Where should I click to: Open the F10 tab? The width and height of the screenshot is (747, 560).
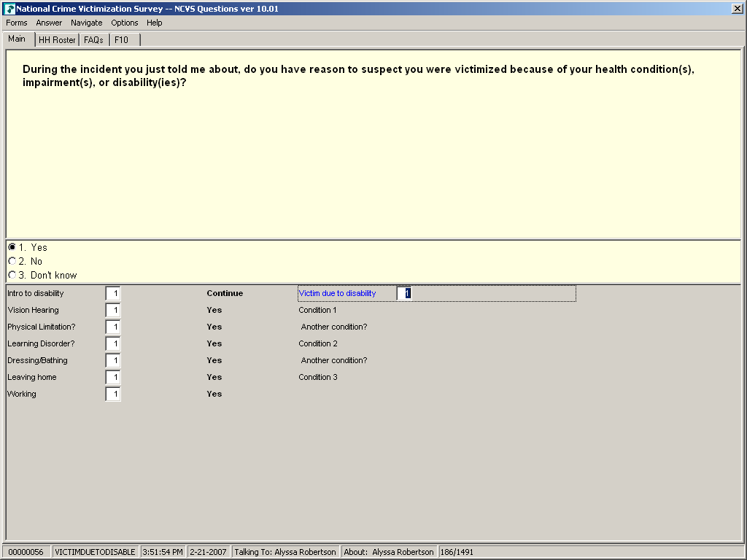121,39
